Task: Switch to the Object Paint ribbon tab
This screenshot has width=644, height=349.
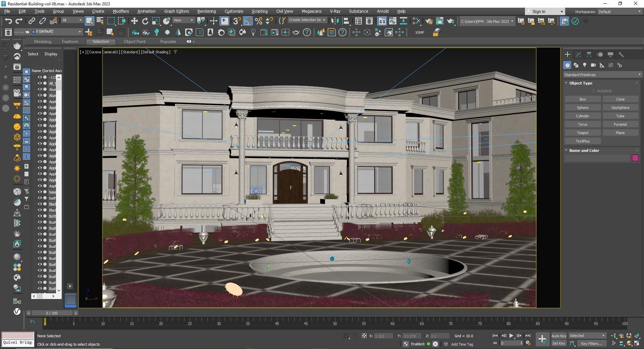Action: tap(135, 42)
